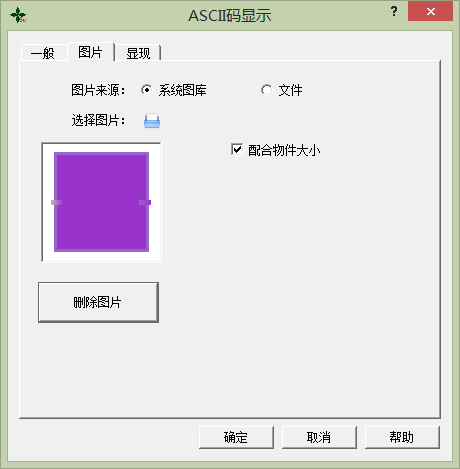
Task: Click the right connector stub on preview
Action: pos(145,202)
